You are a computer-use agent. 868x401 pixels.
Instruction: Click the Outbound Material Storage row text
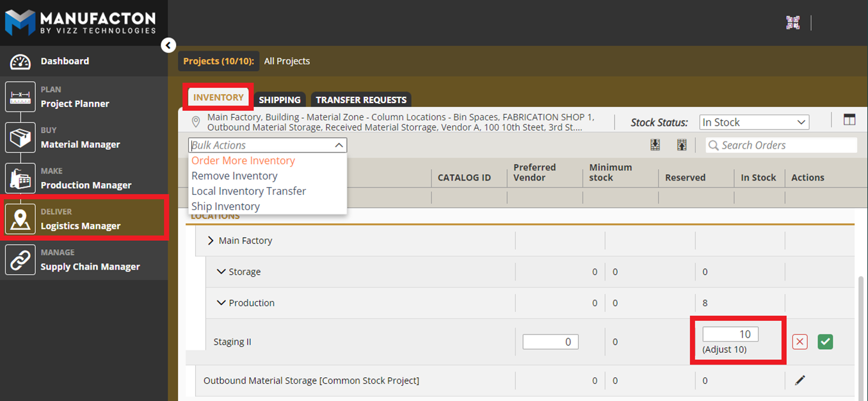(311, 381)
